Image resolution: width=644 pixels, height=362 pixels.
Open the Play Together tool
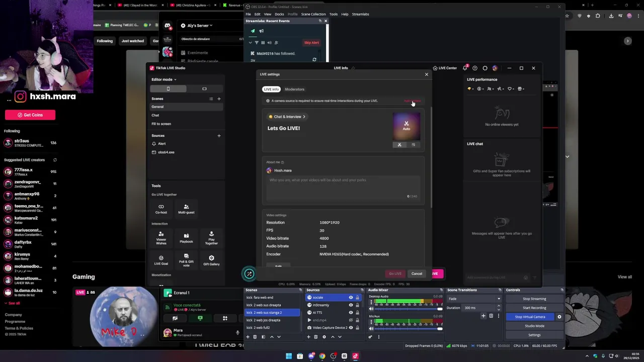pyautogui.click(x=211, y=238)
